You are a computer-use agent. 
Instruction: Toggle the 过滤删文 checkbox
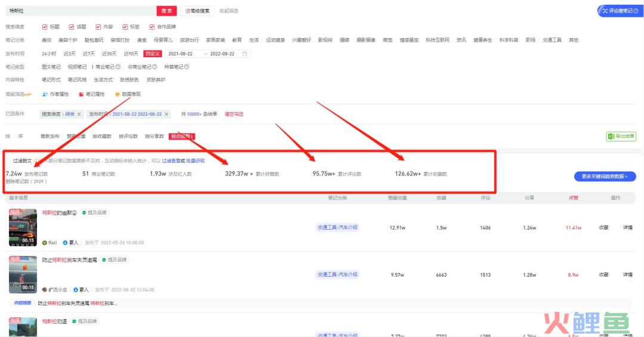(8, 160)
